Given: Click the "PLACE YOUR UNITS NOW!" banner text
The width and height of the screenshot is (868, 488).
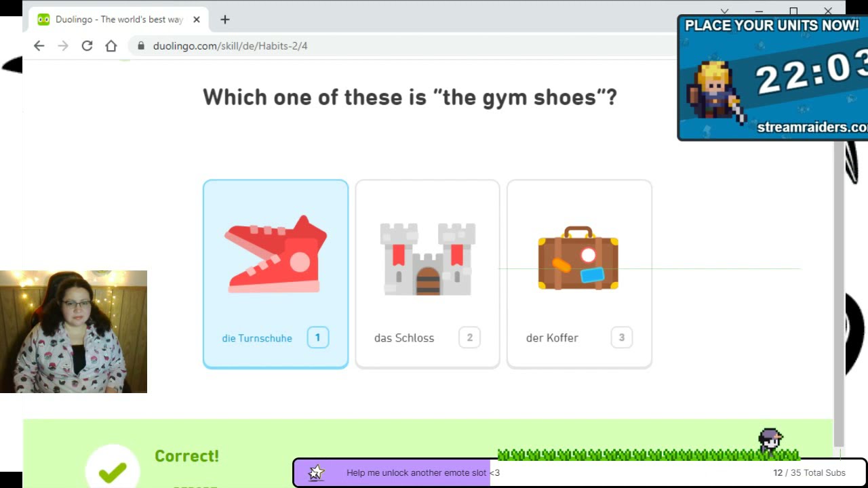Looking at the screenshot, I should (772, 26).
